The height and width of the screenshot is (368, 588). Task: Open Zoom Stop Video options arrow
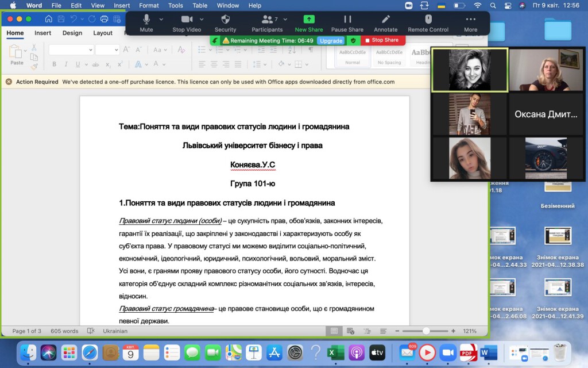coord(202,19)
